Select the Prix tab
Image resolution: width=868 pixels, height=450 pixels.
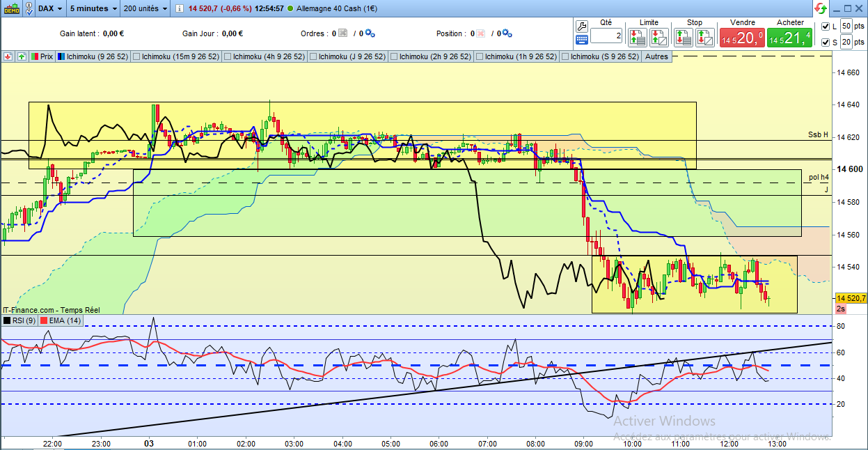42,56
